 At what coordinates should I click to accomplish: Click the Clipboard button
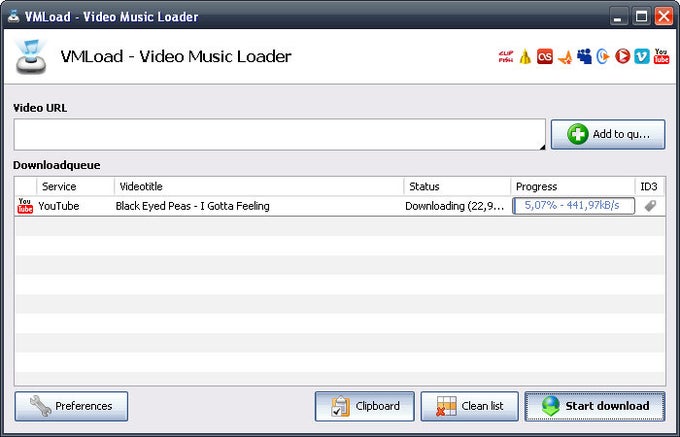(365, 406)
